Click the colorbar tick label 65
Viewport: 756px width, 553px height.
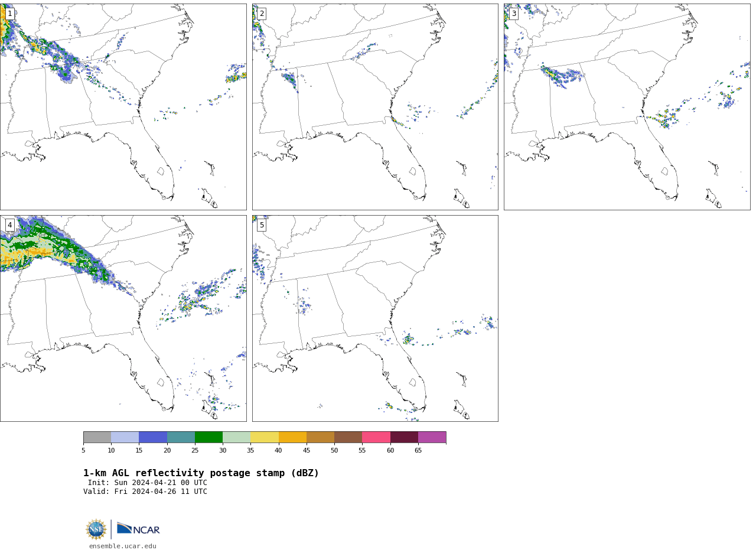(418, 451)
